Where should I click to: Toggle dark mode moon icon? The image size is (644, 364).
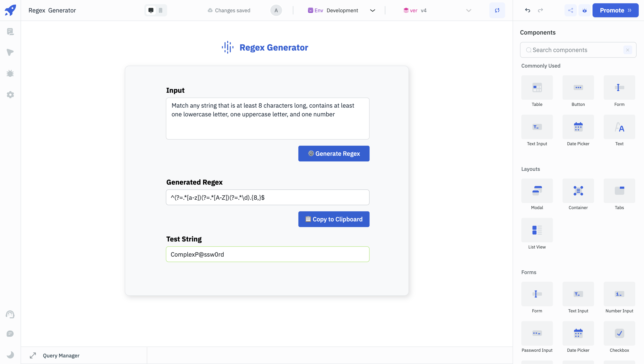[10, 355]
